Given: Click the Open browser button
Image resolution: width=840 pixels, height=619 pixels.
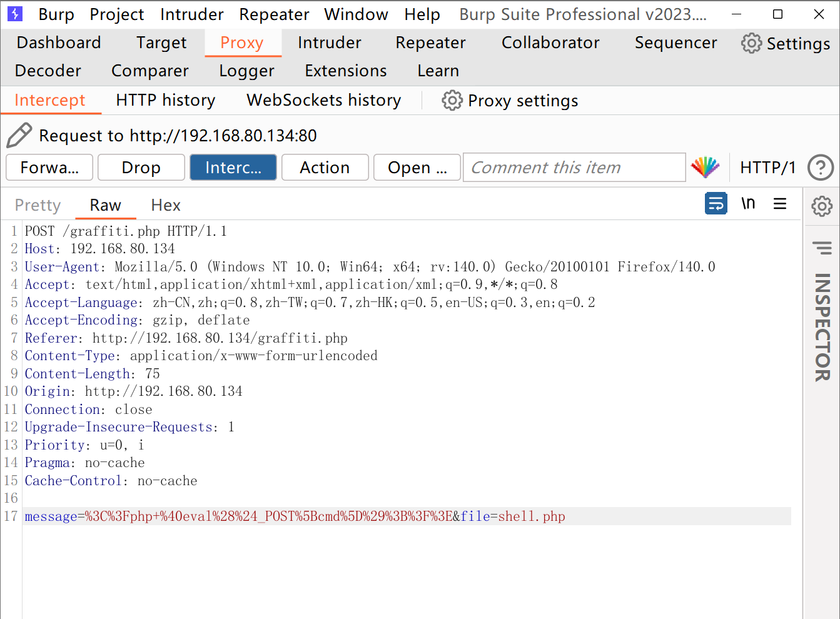Looking at the screenshot, I should click(417, 168).
